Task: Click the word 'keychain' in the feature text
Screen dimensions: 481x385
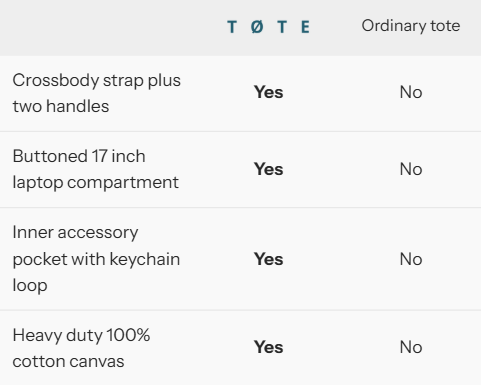Action: pos(145,259)
